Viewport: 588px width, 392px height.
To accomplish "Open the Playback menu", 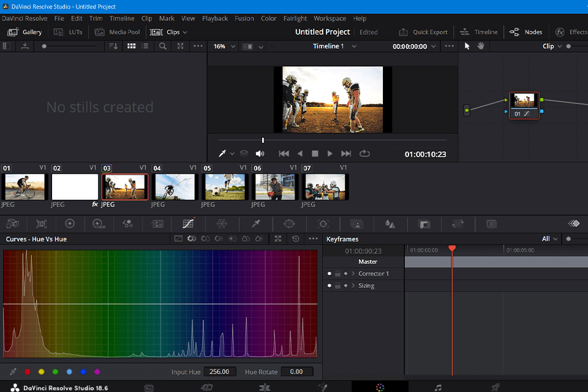I will [214, 18].
